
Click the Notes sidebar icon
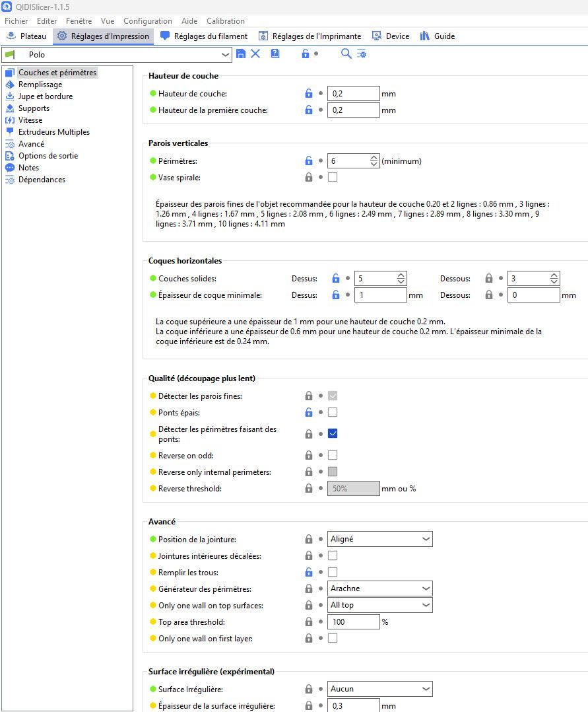(10, 168)
